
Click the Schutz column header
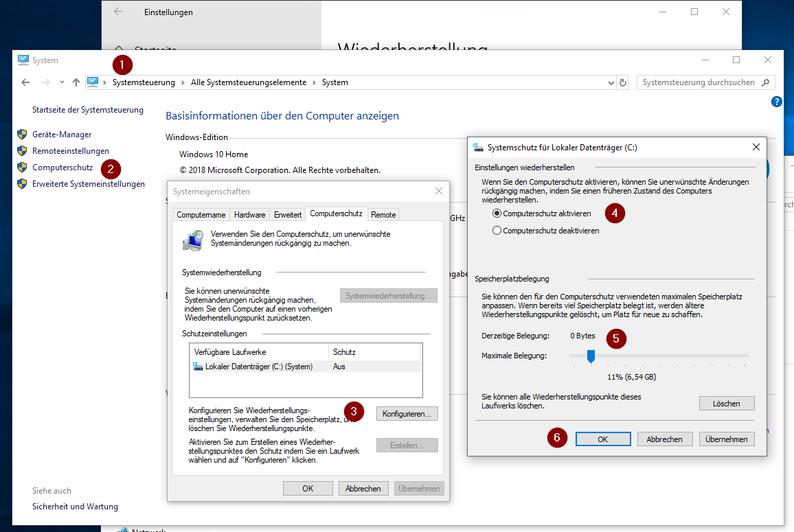click(375, 351)
